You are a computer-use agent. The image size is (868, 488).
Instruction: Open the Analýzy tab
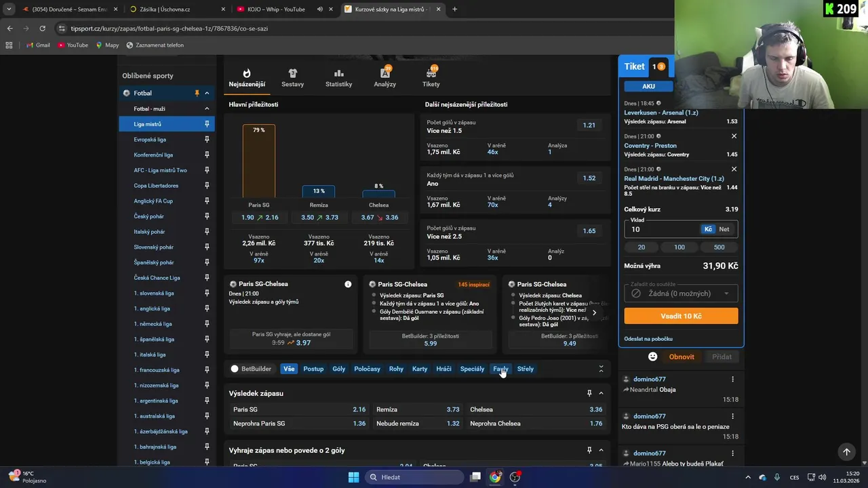pos(384,78)
